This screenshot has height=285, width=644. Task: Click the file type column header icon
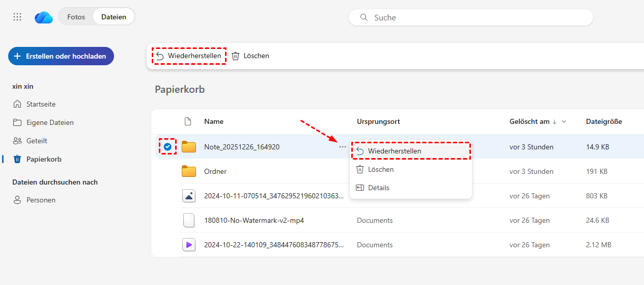188,121
